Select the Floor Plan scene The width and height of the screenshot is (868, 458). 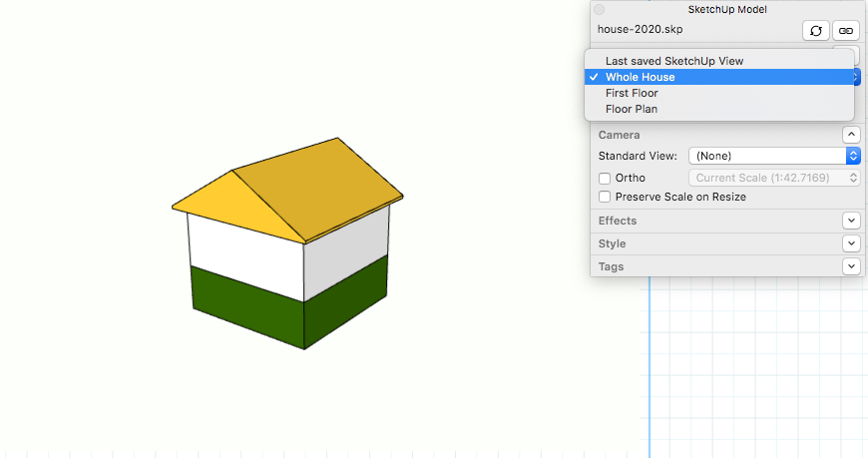tap(632, 109)
